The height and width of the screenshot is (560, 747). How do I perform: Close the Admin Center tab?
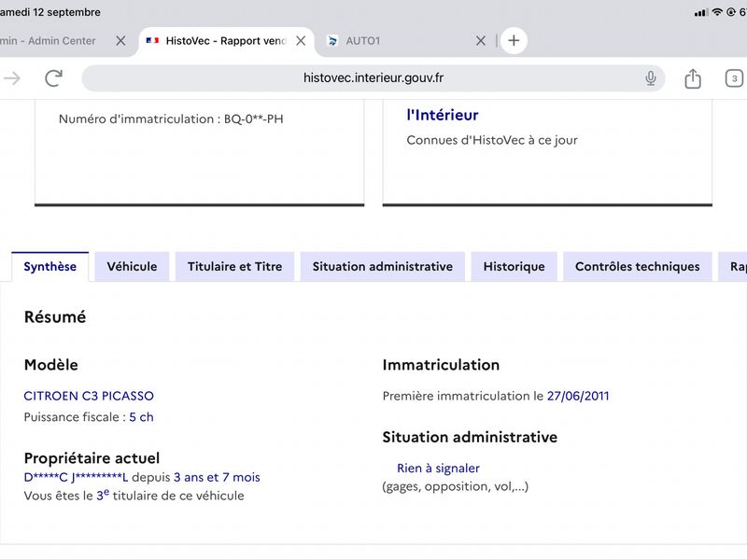pos(120,41)
